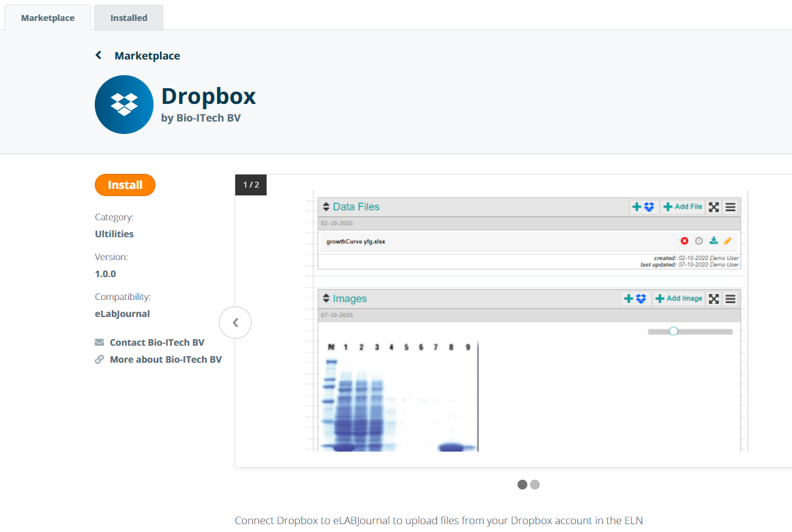Viewport: 792px width, 532px height.
Task: Click the download icon for growthCurve yfg.xlsx
Action: 714,241
